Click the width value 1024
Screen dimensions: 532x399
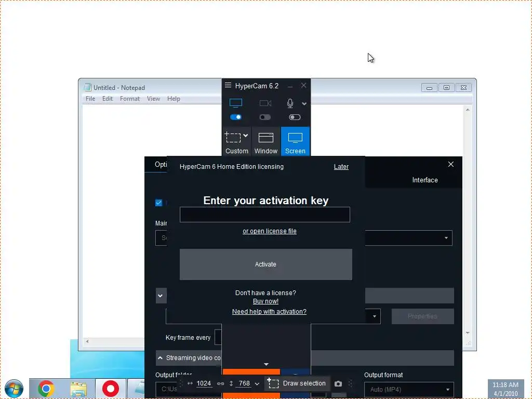[204, 383]
